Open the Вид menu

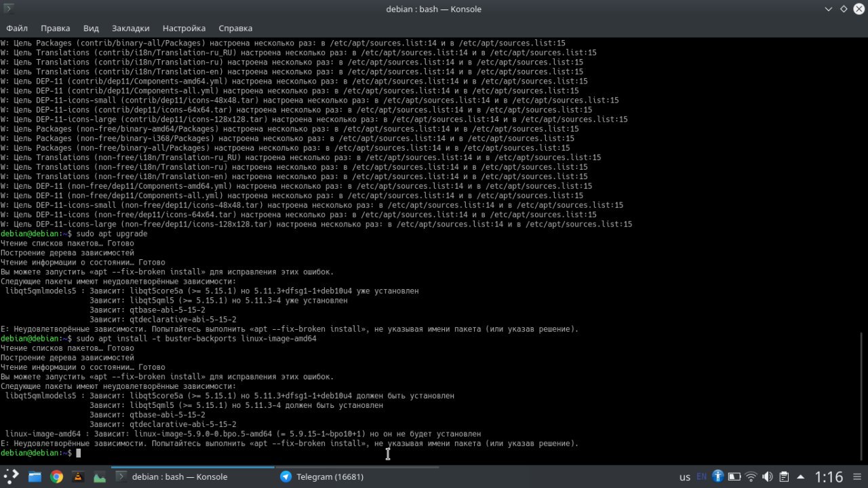tap(91, 28)
